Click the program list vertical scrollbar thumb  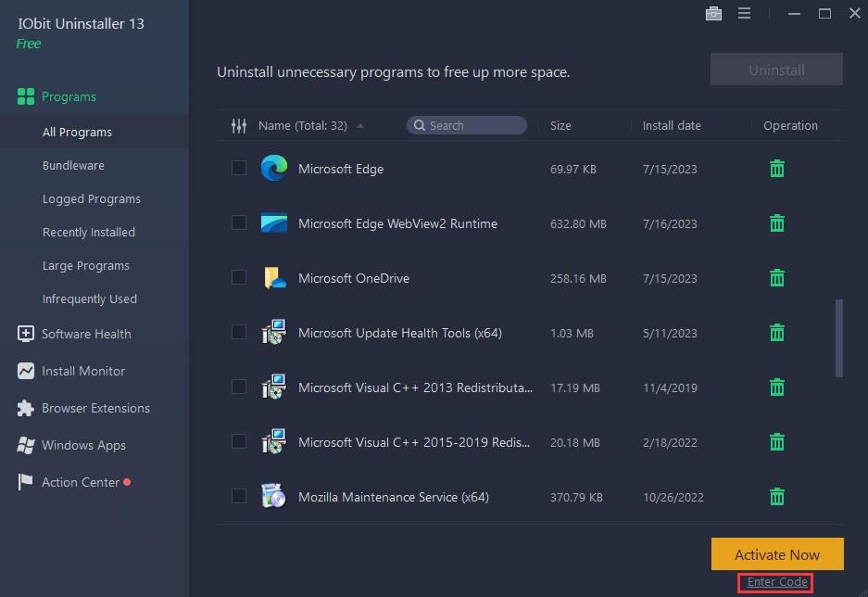pos(839,338)
